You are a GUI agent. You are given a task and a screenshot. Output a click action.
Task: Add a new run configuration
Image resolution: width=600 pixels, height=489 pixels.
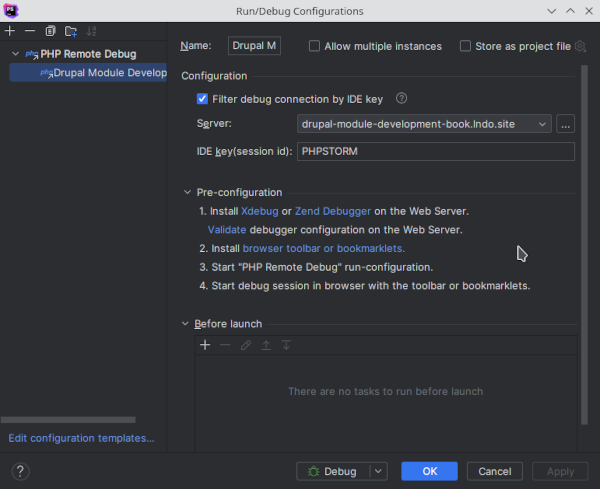coord(10,31)
